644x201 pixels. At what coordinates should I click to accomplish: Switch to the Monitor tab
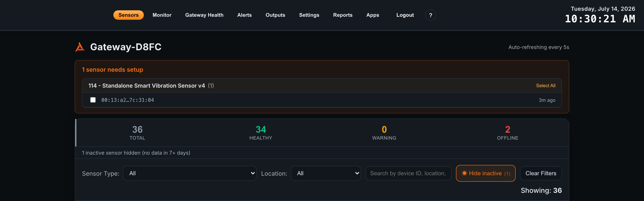click(162, 15)
